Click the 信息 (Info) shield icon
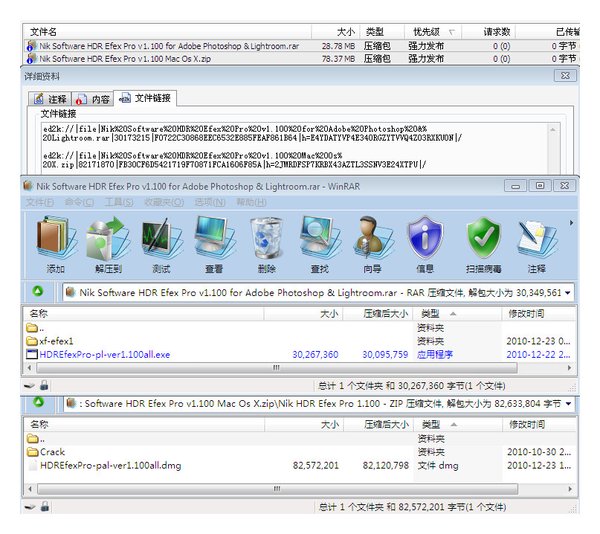Viewport: 600px width, 534px height. click(x=425, y=238)
